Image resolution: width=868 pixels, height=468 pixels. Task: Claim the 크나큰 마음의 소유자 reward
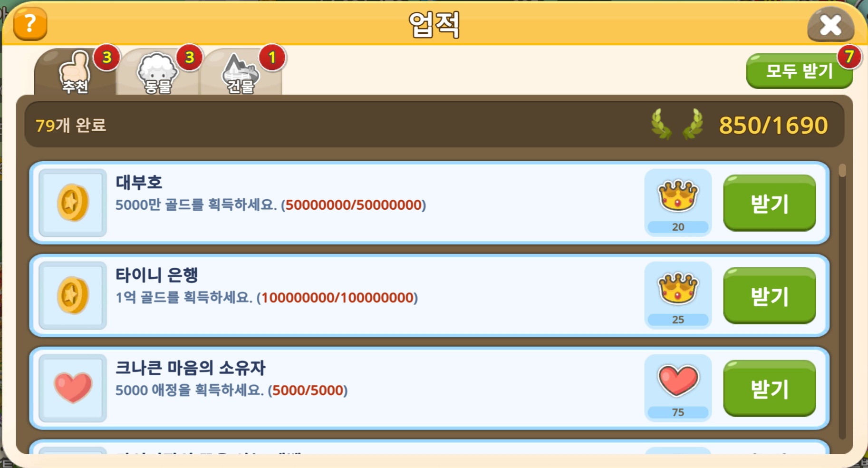(x=769, y=388)
